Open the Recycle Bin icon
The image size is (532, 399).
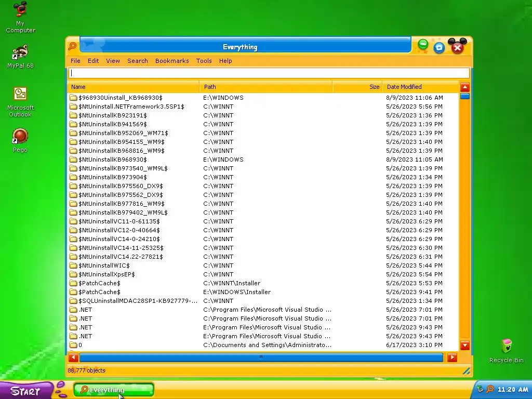pos(506,351)
